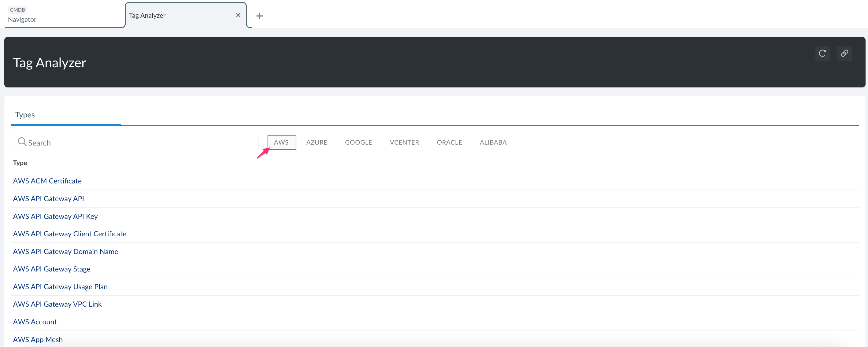Open AWS App Mesh type
The image size is (868, 347).
tap(38, 339)
